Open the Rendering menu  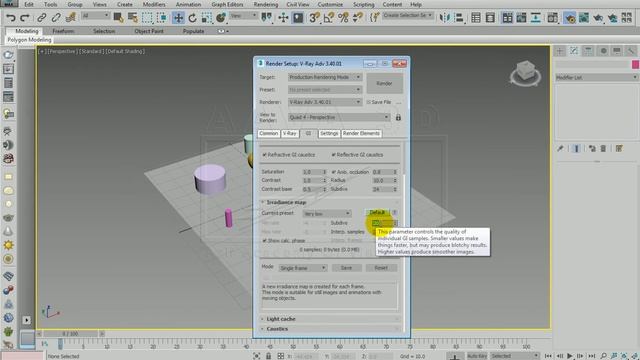(x=266, y=4)
